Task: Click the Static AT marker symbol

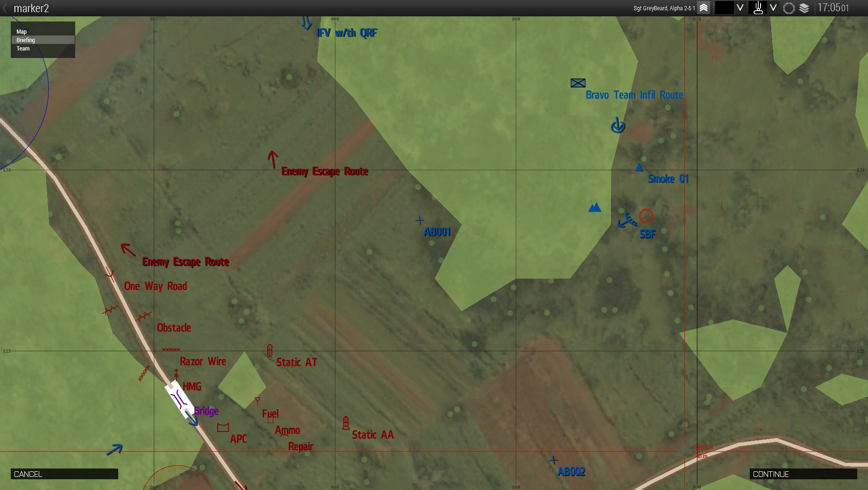Action: coord(270,351)
